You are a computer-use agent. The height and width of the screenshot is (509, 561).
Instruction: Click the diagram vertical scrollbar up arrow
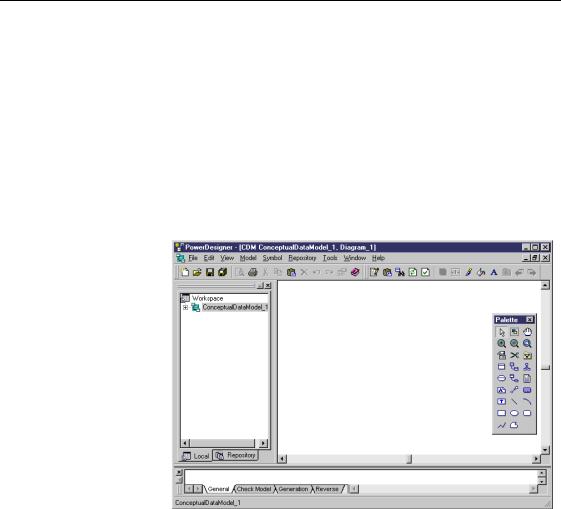pyautogui.click(x=545, y=285)
